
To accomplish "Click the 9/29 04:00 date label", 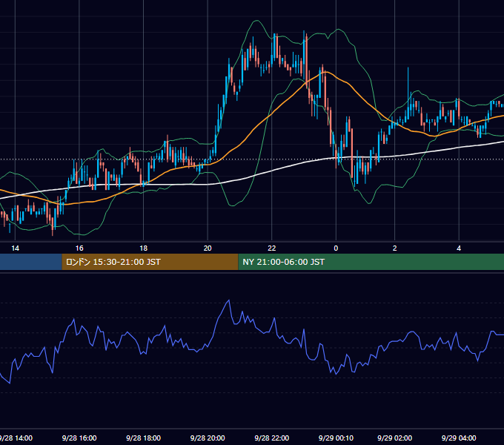I will [x=459, y=438].
